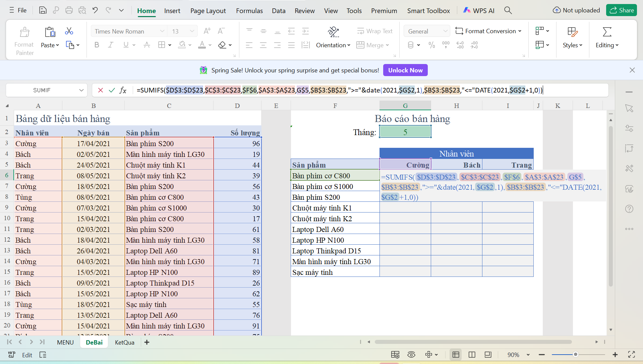643x364 pixels.
Task: Expand the font name dropdown
Action: tap(162, 31)
